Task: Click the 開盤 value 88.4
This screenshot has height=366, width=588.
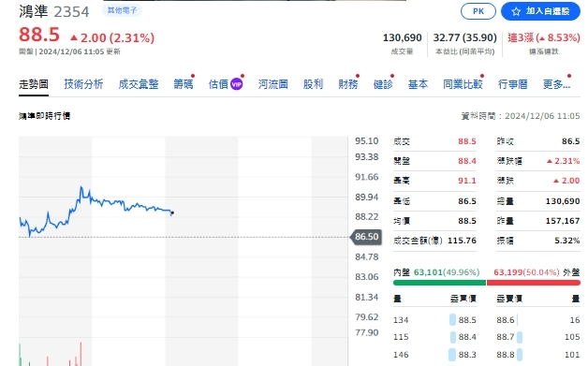Action: 467,161
